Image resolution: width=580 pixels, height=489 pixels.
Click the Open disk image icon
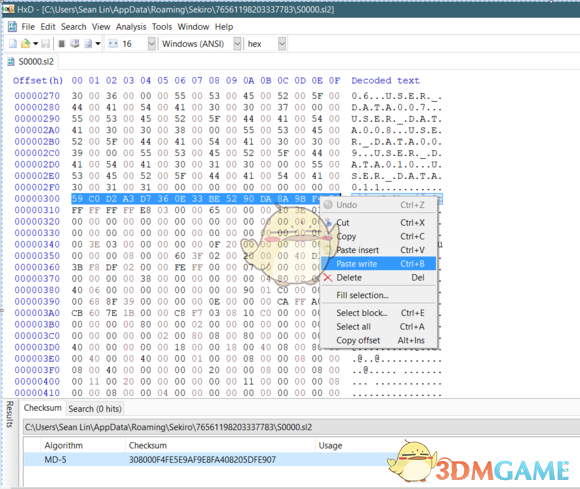(88, 44)
